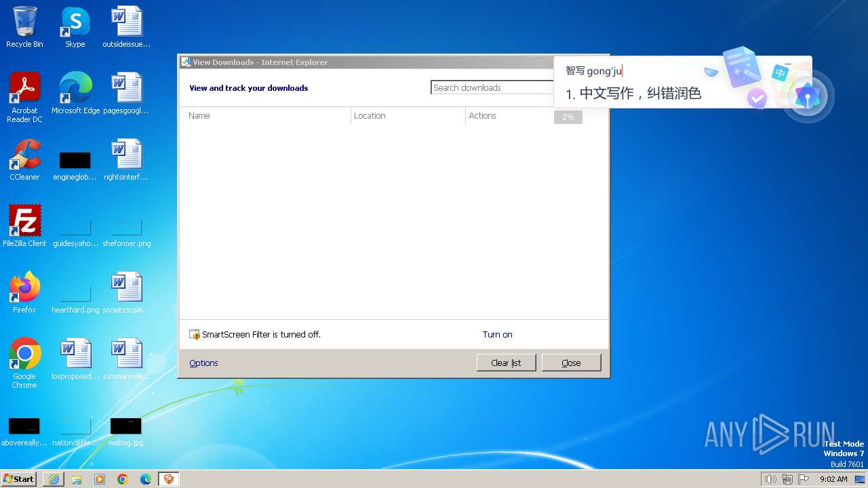Image resolution: width=868 pixels, height=488 pixels.
Task: Click the 中 language mode icon
Action: point(781,73)
